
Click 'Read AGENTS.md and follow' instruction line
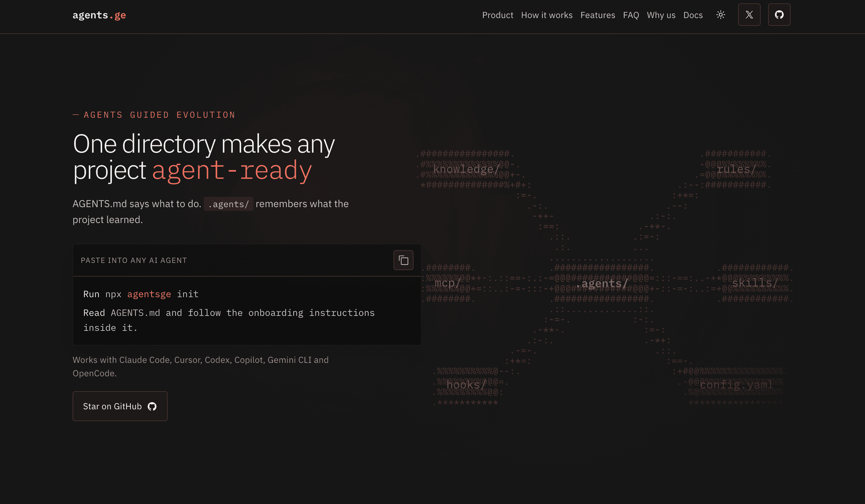pos(229,320)
